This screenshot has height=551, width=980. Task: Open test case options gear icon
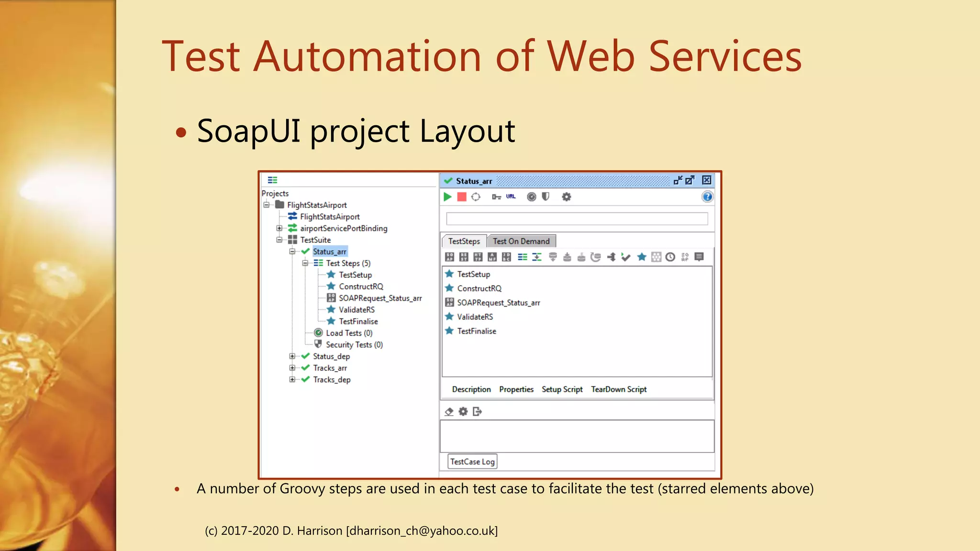click(567, 197)
